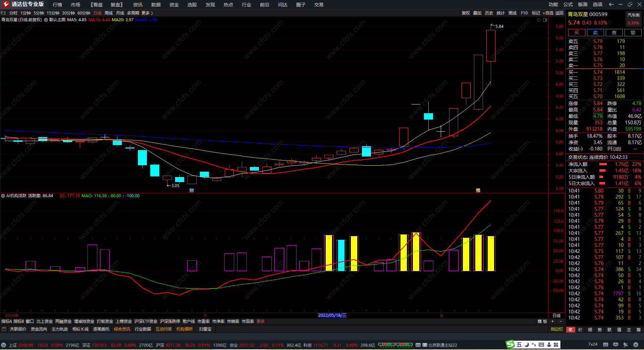Click the server icon beside 北京联通主站Z2
Image resolution: width=644 pixels, height=350 pixels.
[x=425, y=345]
